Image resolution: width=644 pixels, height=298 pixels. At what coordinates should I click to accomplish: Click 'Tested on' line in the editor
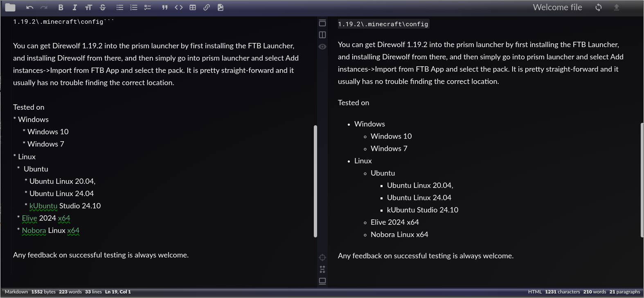29,107
